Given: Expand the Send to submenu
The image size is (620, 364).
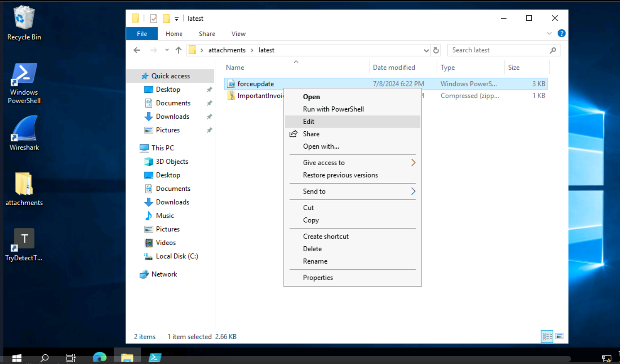Looking at the screenshot, I should click(314, 191).
